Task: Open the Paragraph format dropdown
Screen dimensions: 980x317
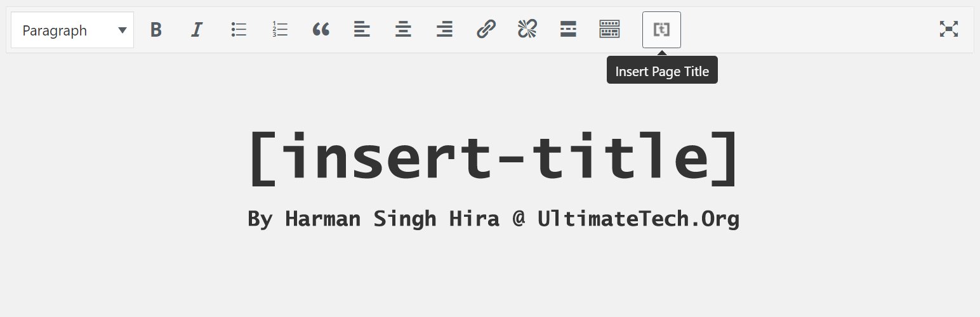Action: point(72,30)
